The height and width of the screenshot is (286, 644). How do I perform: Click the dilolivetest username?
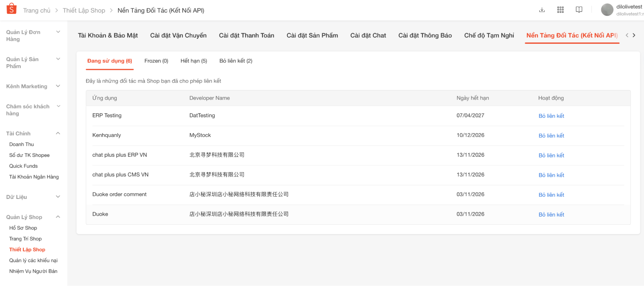629,6
